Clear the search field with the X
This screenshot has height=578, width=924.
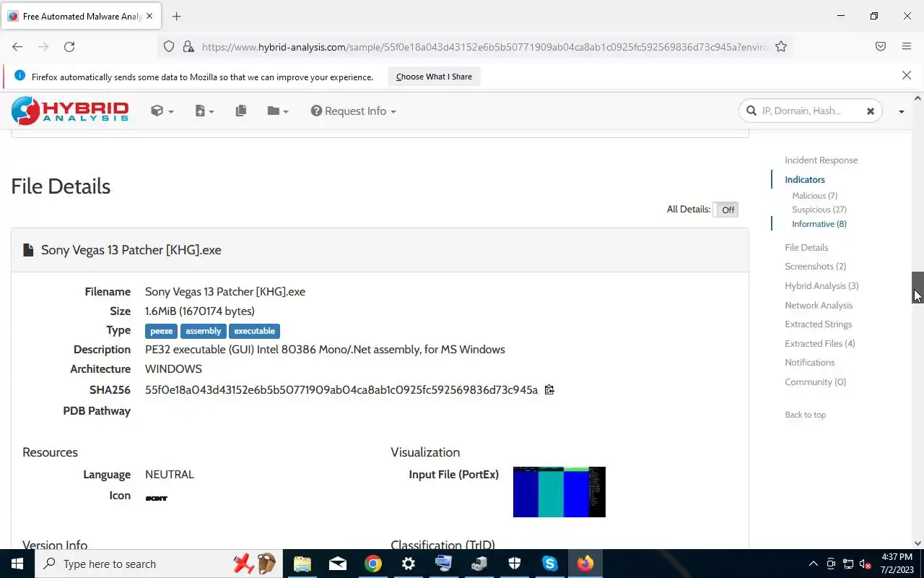tap(871, 111)
